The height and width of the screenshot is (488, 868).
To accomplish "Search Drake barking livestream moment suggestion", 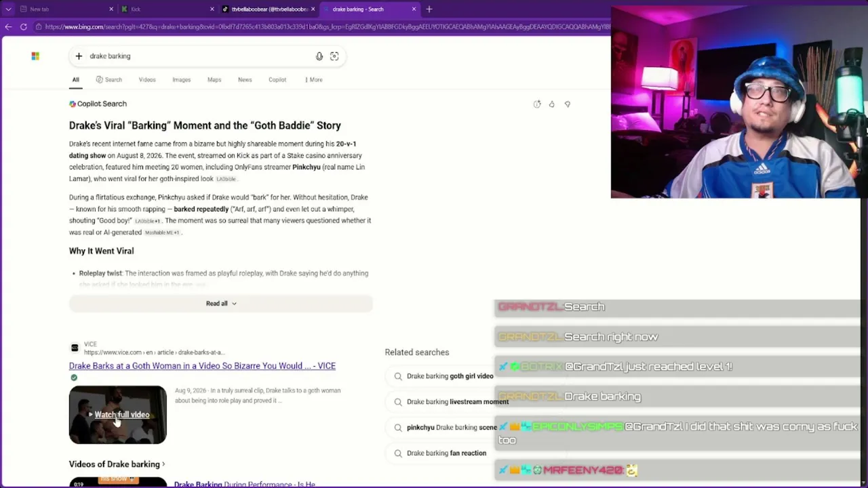I will pyautogui.click(x=451, y=402).
